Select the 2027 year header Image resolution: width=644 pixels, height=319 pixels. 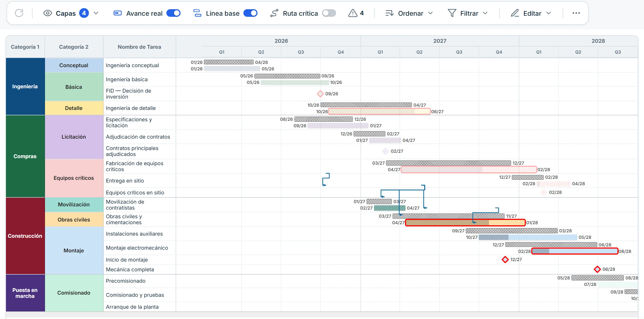pyautogui.click(x=440, y=41)
